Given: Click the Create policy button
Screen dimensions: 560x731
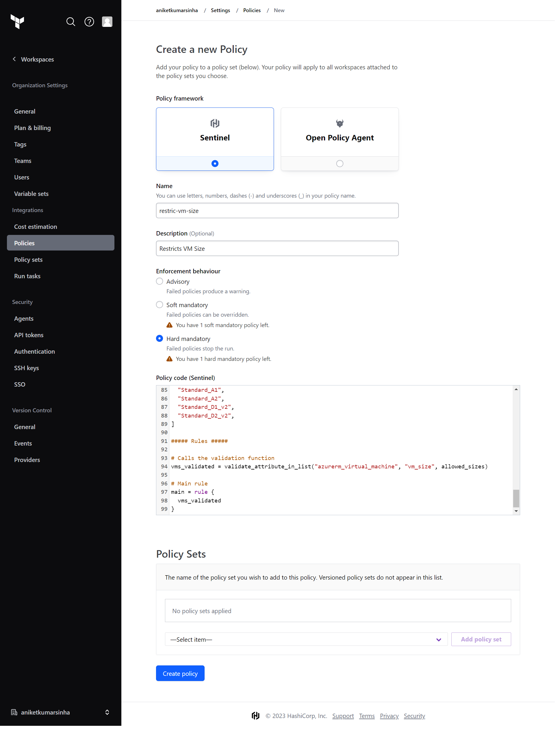Looking at the screenshot, I should [180, 673].
